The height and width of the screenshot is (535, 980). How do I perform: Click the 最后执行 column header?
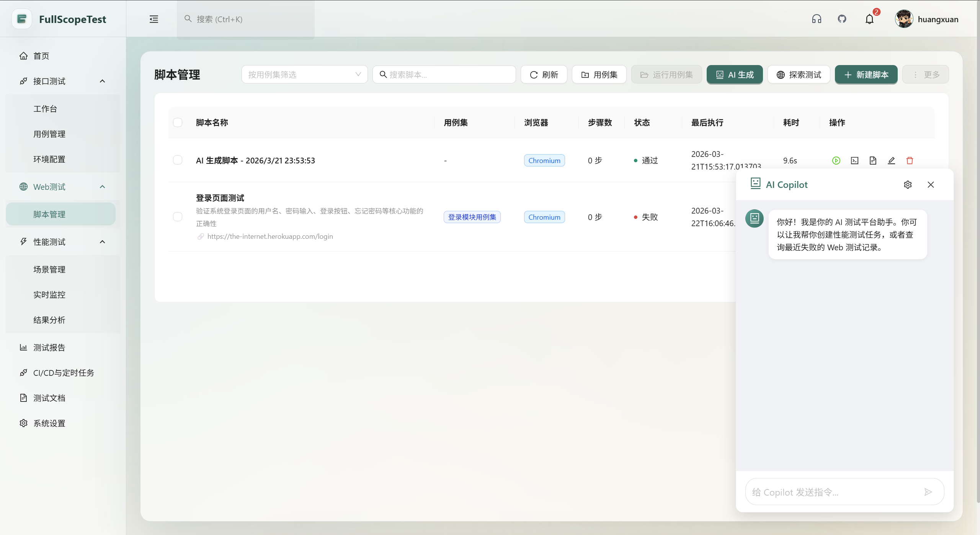(707, 122)
